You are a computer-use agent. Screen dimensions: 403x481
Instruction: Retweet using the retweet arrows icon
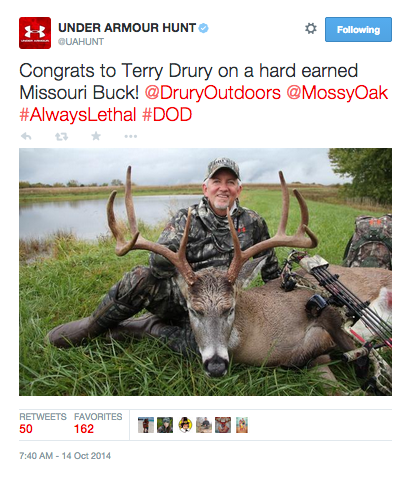point(61,136)
